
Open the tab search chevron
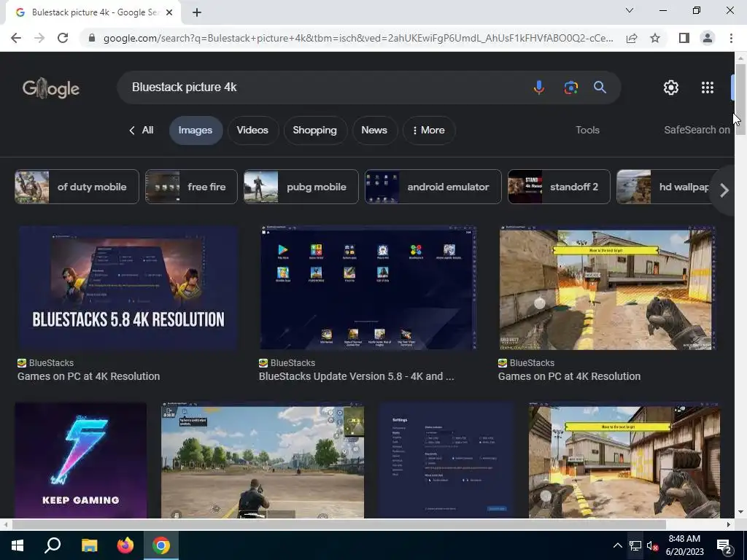(630, 10)
